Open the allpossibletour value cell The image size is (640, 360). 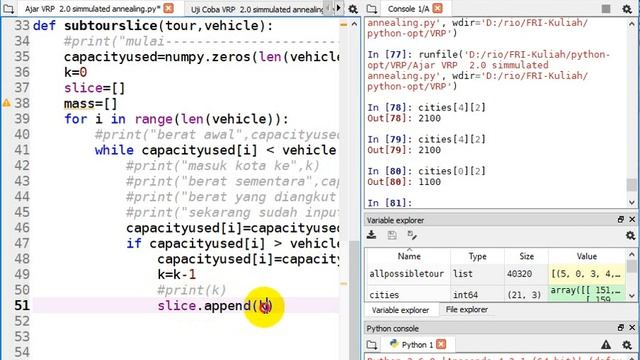coord(587,274)
